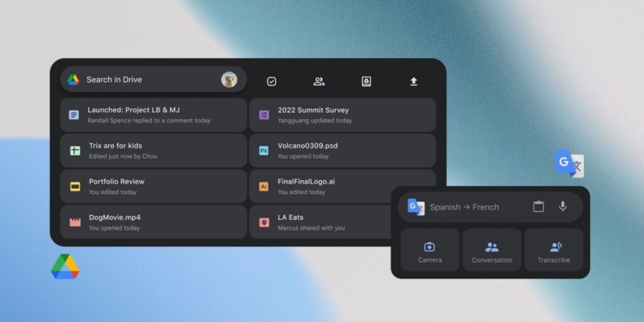
Task: Open the checkbox priority icon in Drive widget
Action: pyautogui.click(x=272, y=81)
